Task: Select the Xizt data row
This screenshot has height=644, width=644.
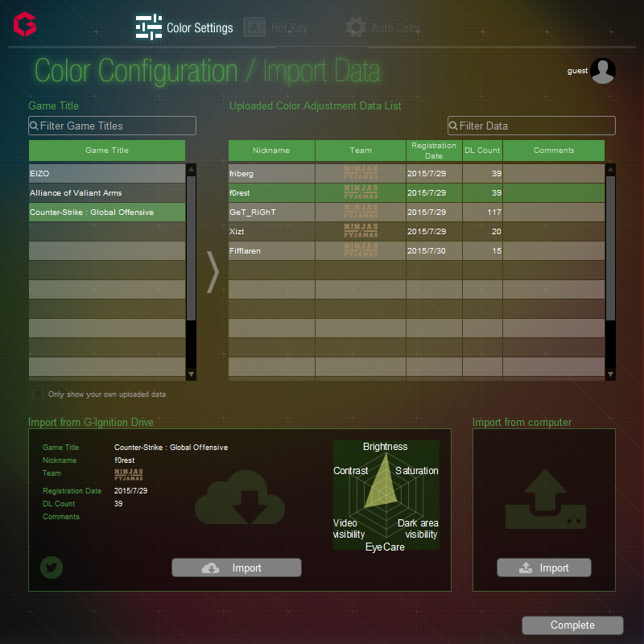Action: click(416, 231)
